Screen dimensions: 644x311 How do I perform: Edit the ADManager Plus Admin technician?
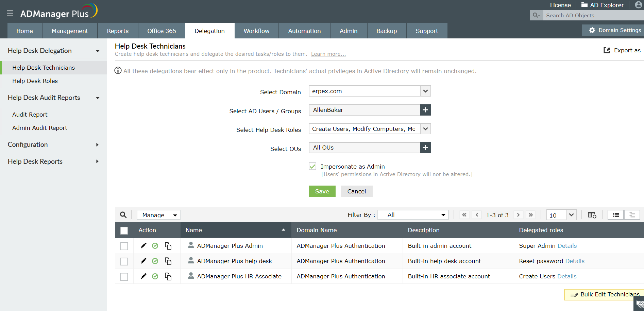click(143, 246)
